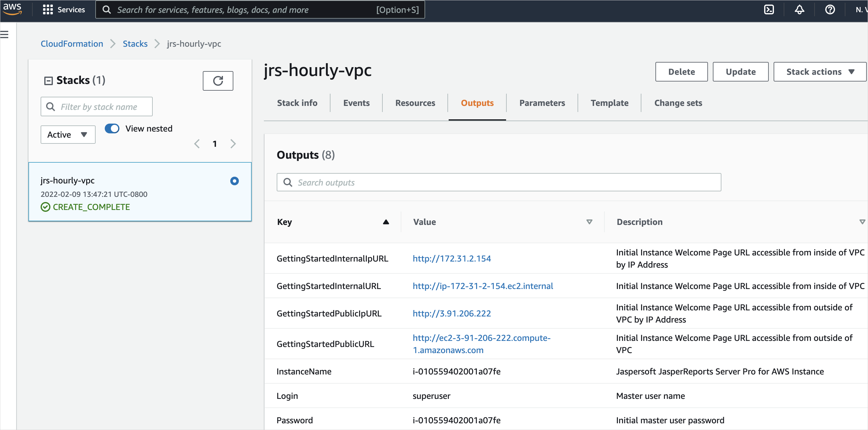Switch to the Events tab
This screenshot has width=868, height=430.
coord(356,103)
